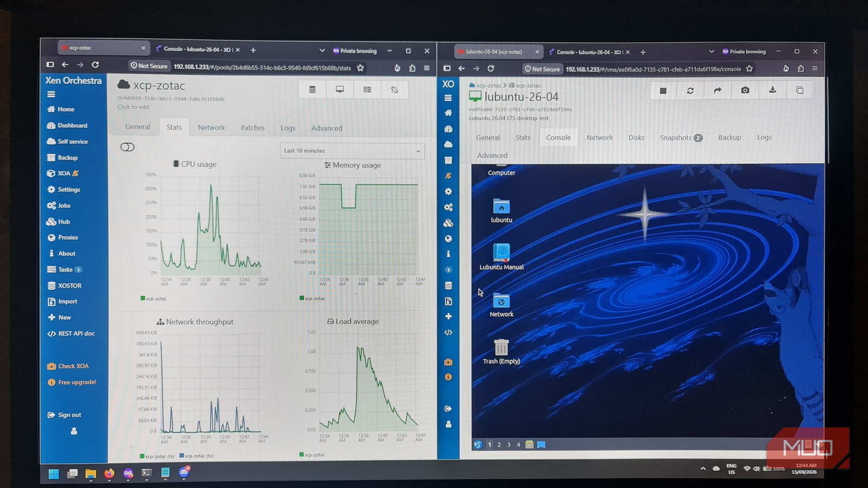Click the server stack (add host) icon in pool toolbar
This screenshot has width=868, height=488.
367,89
